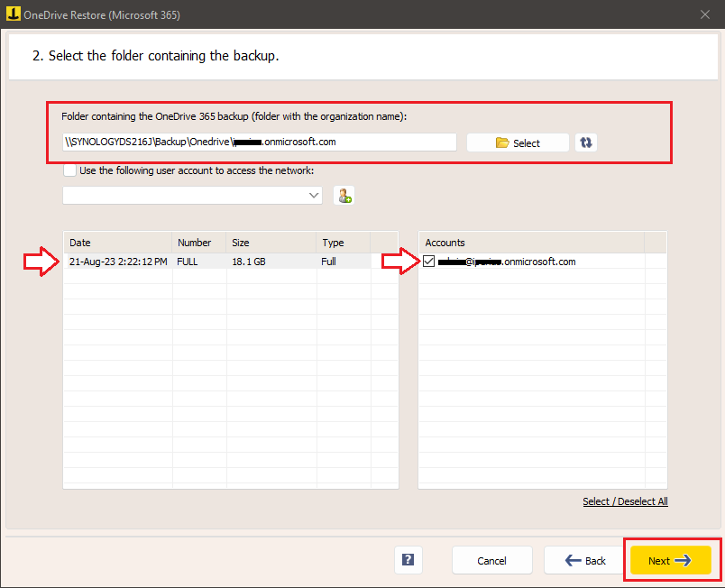
Task: Sort backups by the Date column header
Action: (117, 243)
